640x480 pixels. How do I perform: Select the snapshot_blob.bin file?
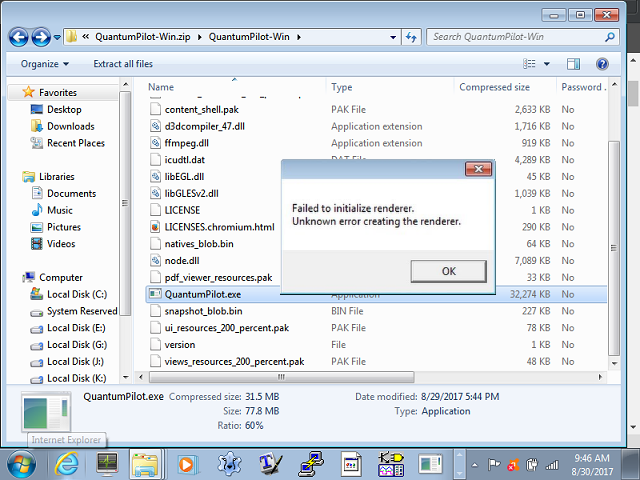(x=203, y=311)
